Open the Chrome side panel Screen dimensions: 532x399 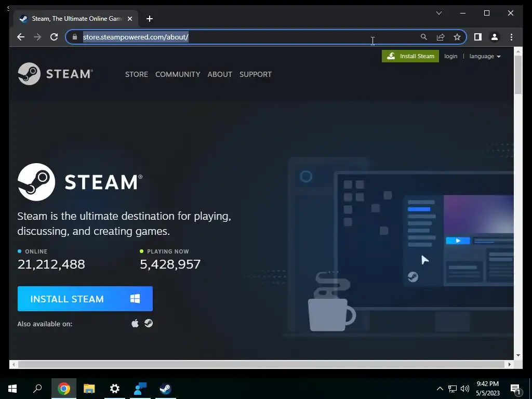click(478, 37)
